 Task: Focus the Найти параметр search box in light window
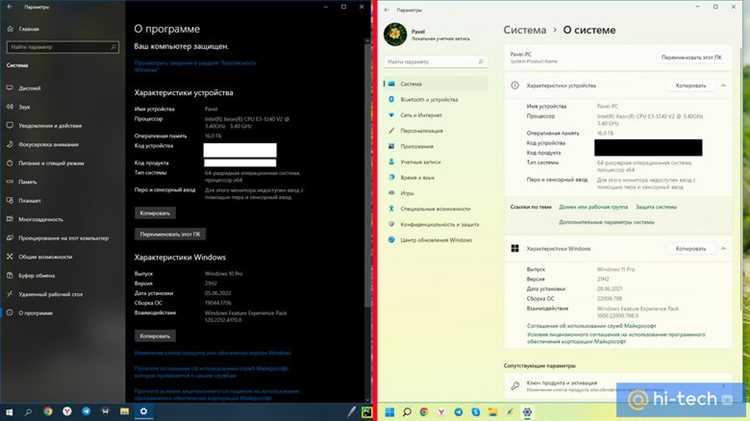(x=435, y=62)
